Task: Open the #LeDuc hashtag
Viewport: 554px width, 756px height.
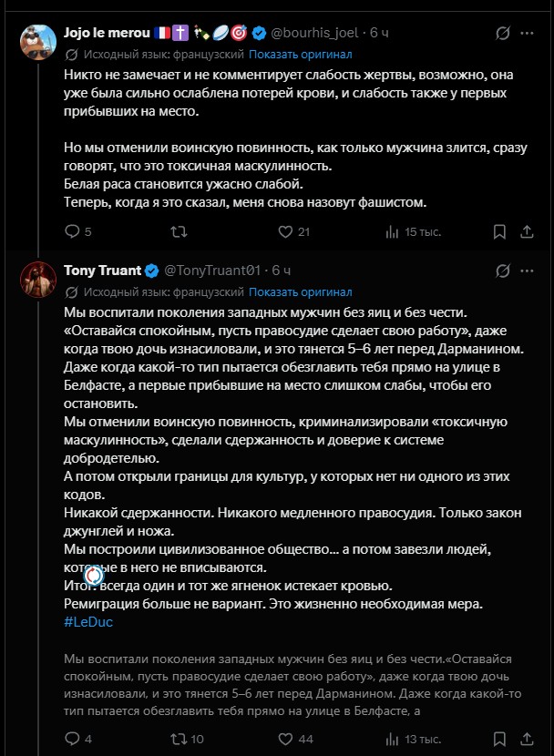Action: (88, 622)
